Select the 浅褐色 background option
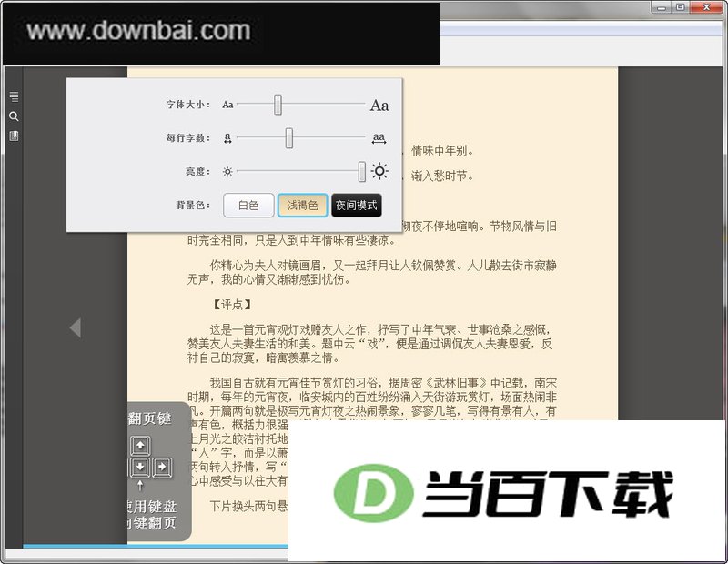 click(x=303, y=206)
